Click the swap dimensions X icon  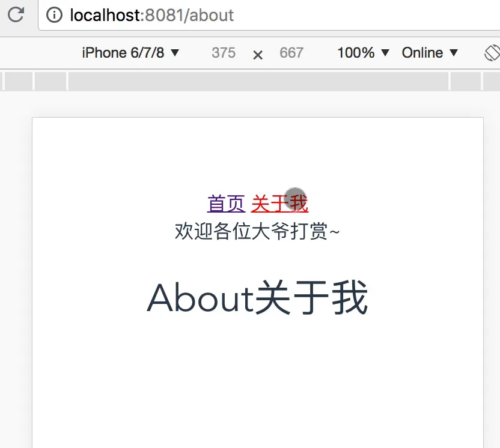click(x=257, y=54)
